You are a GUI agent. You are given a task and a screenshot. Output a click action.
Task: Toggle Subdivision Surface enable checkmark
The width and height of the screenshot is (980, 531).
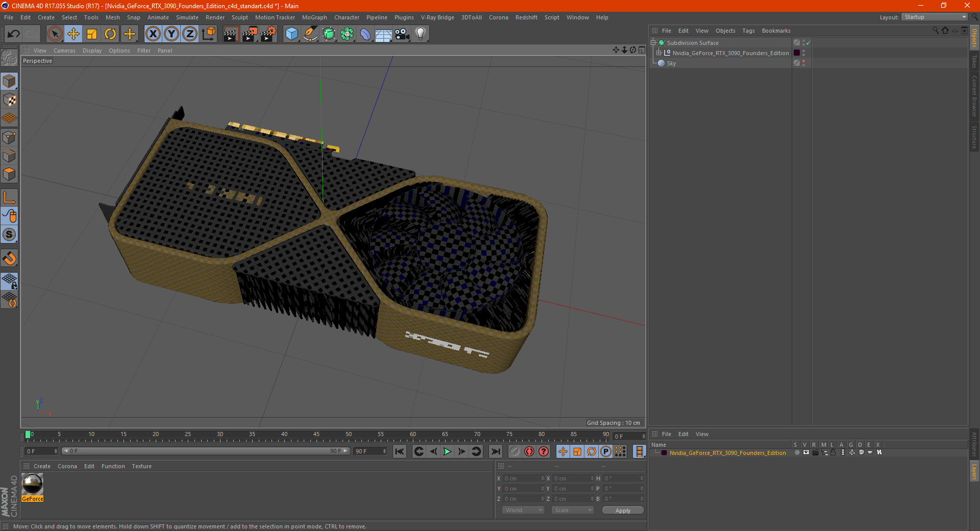point(808,43)
